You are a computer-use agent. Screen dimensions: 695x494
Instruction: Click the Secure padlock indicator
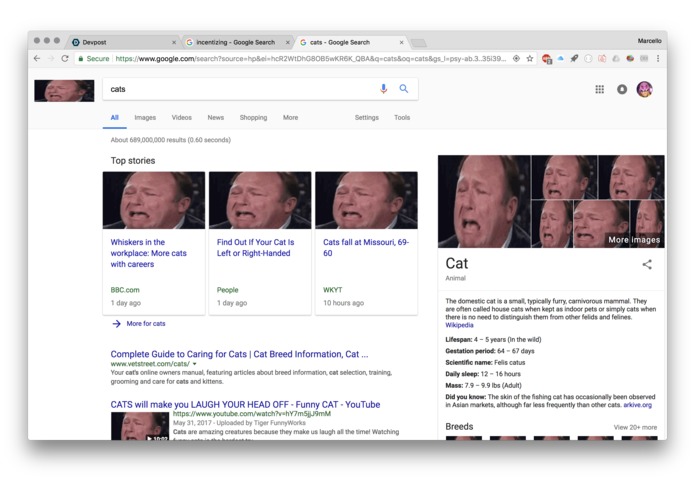[x=94, y=58]
